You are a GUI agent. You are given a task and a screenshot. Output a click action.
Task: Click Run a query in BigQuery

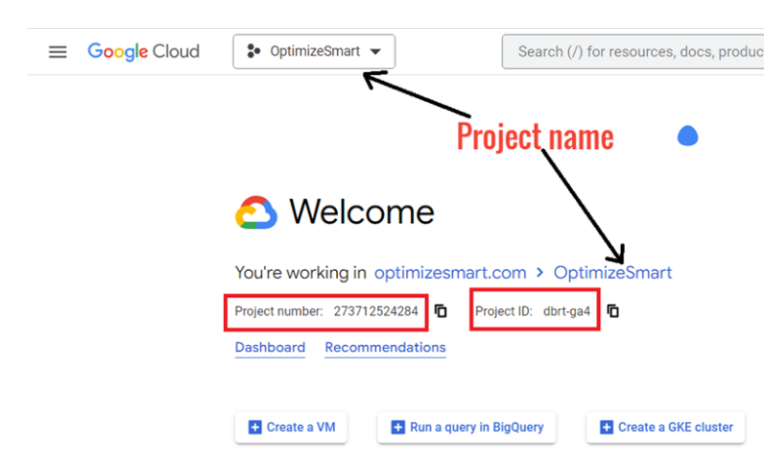pos(467,427)
